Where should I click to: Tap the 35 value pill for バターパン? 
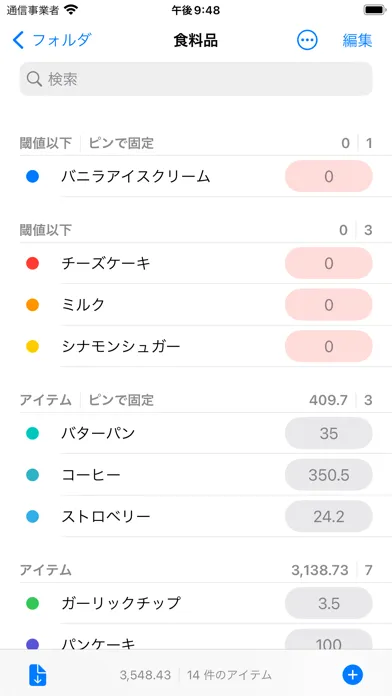329,433
